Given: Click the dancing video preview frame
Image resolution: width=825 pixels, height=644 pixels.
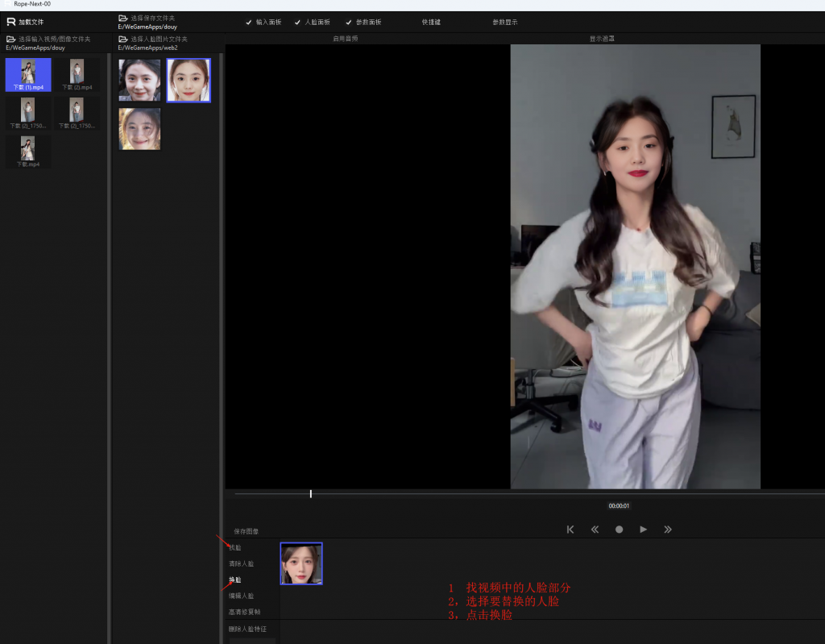Looking at the screenshot, I should tap(635, 267).
